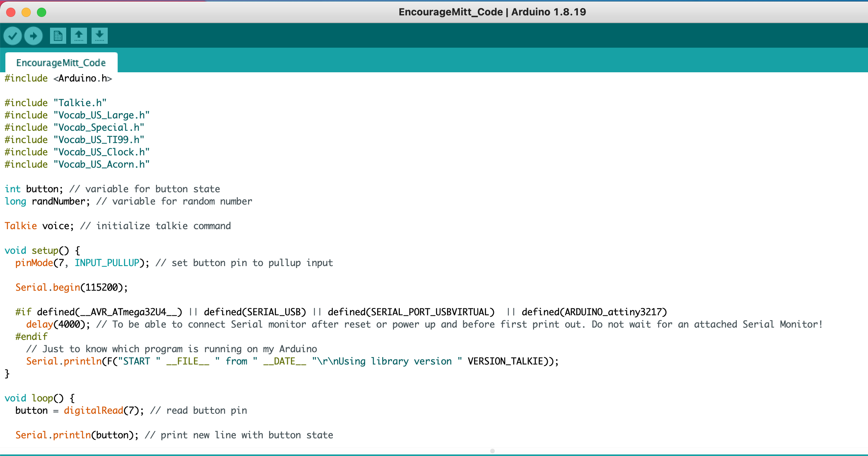
Task: Click the 'VERSION_TALKIE' macro text
Action: pyautogui.click(x=506, y=361)
